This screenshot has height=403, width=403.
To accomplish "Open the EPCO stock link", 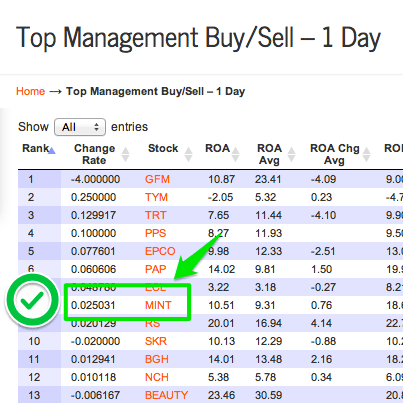I will pyautogui.click(x=160, y=251).
